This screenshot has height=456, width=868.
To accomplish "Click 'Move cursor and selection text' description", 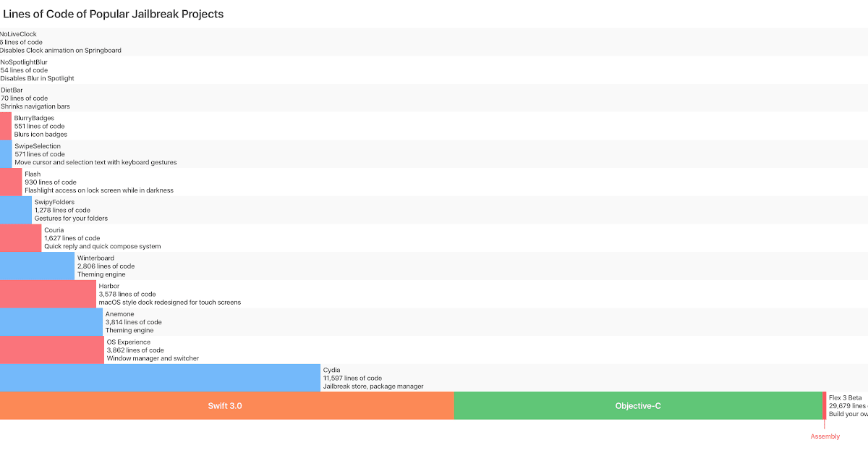I will pyautogui.click(x=95, y=163).
